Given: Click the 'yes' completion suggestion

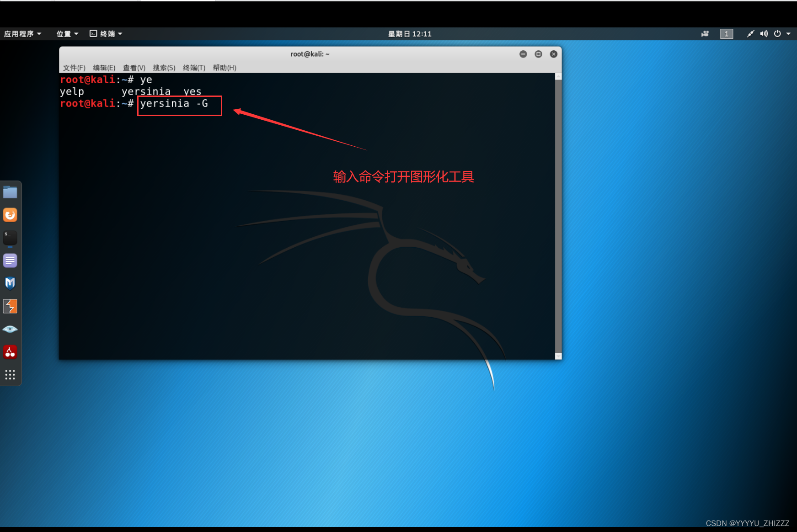Looking at the screenshot, I should (193, 92).
